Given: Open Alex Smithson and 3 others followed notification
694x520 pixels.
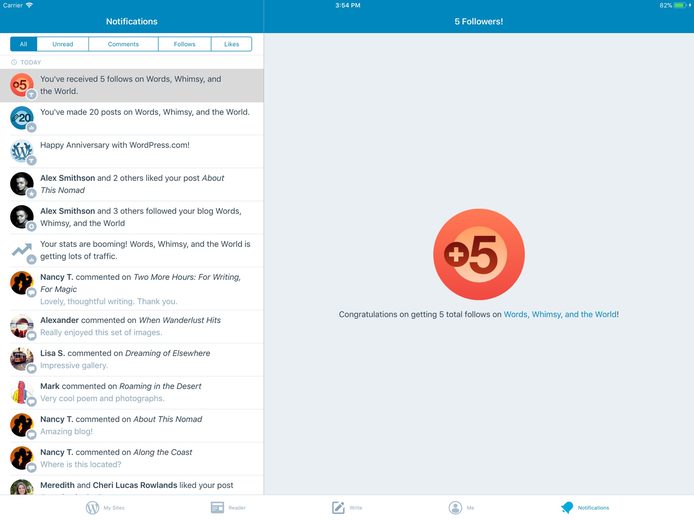Looking at the screenshot, I should click(x=131, y=217).
